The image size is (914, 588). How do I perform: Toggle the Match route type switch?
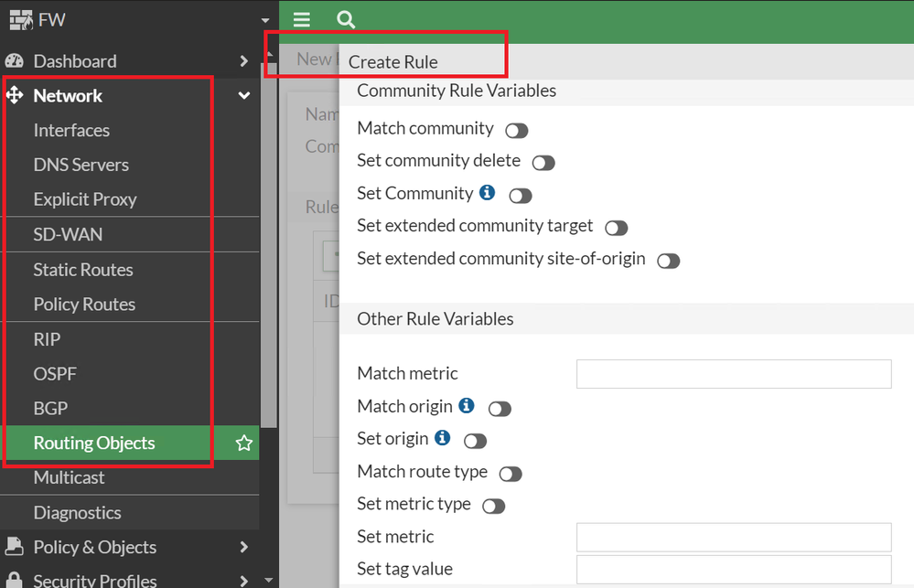(x=511, y=474)
